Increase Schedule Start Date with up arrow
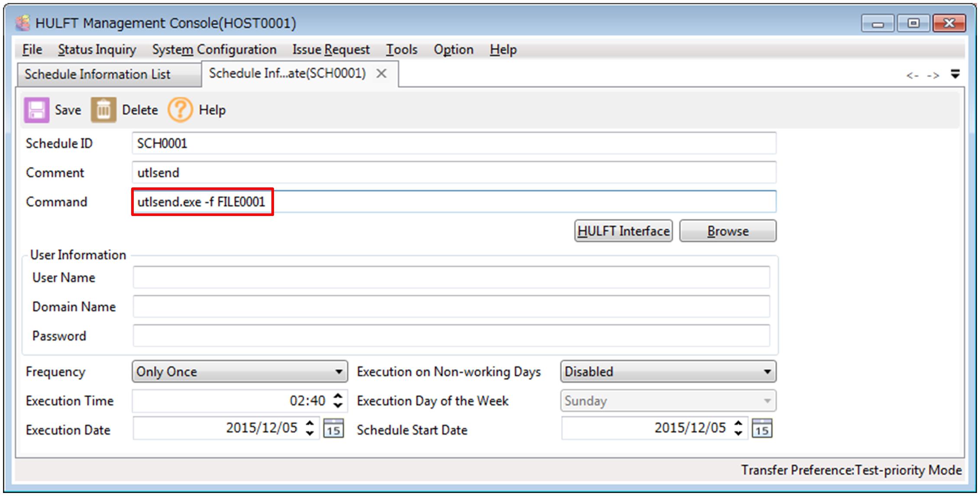 pos(738,423)
